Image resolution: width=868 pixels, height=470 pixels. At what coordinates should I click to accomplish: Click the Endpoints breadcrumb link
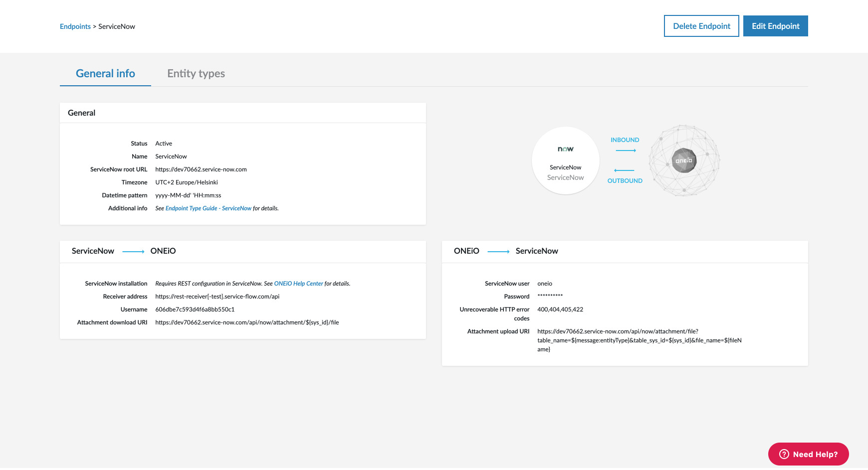click(x=75, y=26)
